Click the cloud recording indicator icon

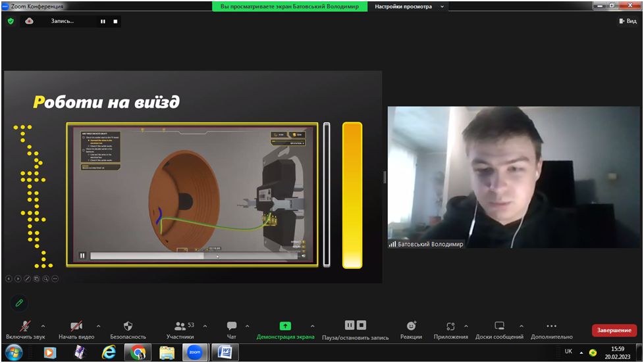(29, 21)
